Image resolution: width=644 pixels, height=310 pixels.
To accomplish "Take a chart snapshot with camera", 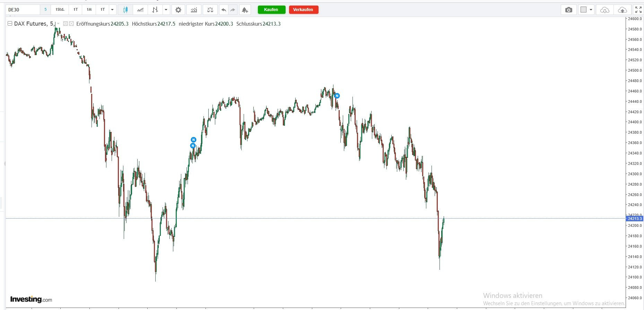I will pos(568,10).
